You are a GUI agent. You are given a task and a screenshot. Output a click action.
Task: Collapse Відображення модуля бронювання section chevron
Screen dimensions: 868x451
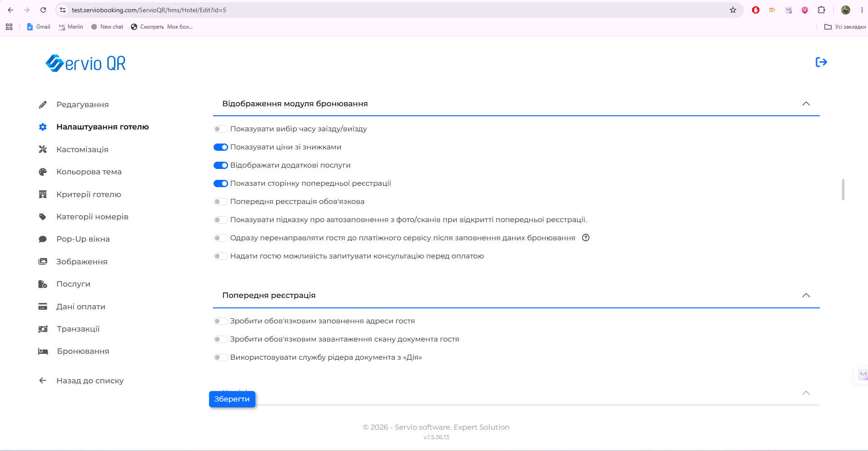pyautogui.click(x=806, y=104)
